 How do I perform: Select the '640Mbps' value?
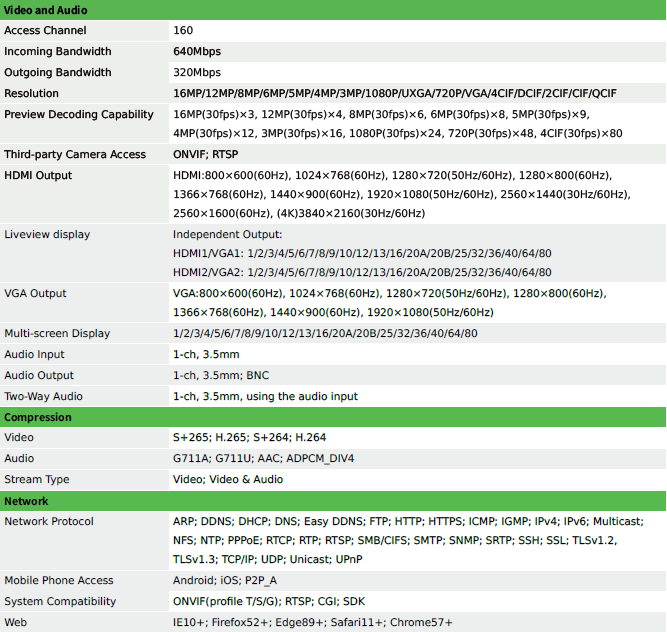tap(197, 51)
